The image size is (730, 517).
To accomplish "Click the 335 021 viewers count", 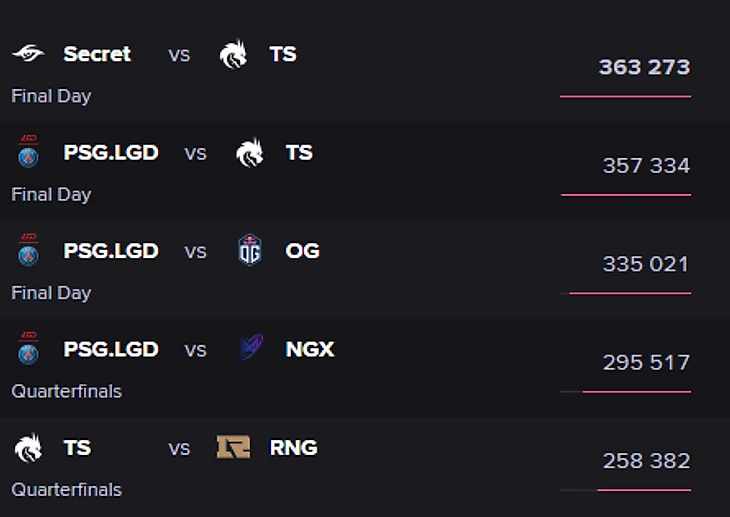I will coord(646,264).
